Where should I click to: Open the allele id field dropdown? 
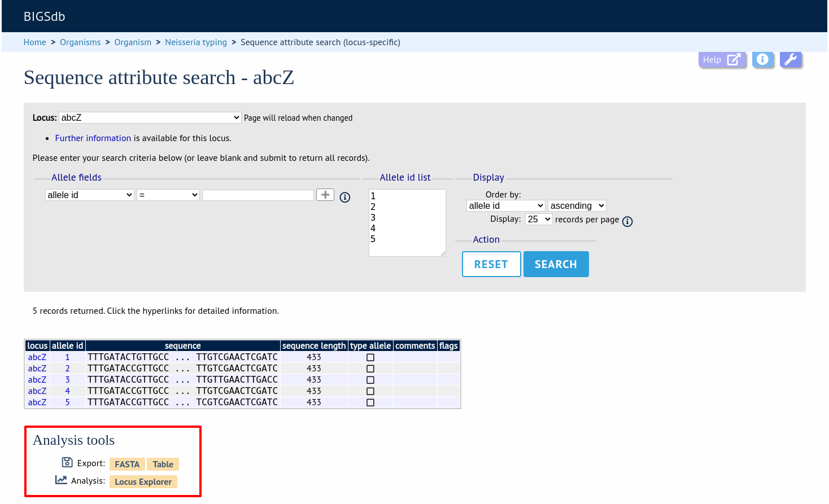[x=90, y=195]
